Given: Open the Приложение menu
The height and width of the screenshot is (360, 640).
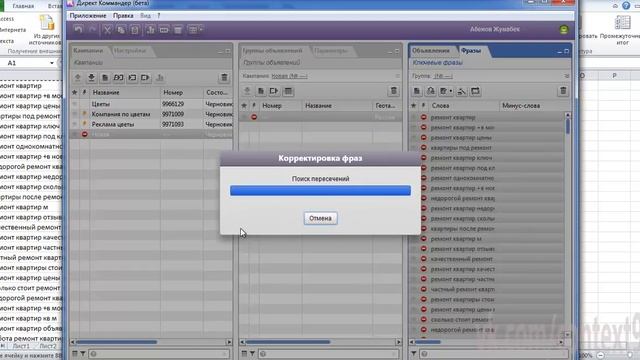Looking at the screenshot, I should [x=88, y=16].
